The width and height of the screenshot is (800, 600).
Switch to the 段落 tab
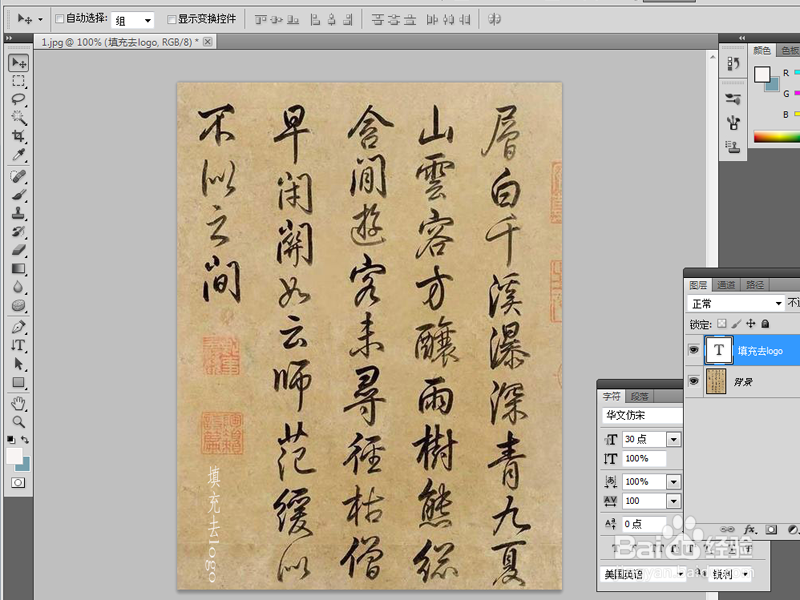(x=639, y=396)
